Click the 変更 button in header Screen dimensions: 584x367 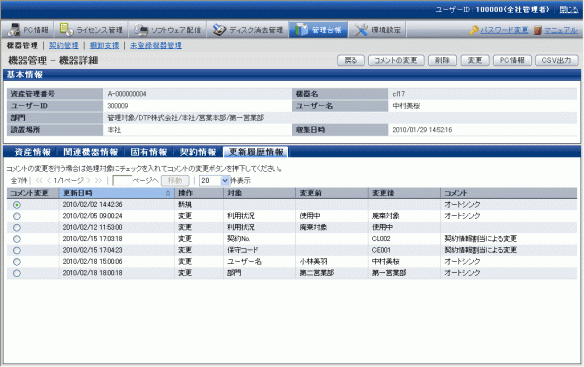point(474,60)
